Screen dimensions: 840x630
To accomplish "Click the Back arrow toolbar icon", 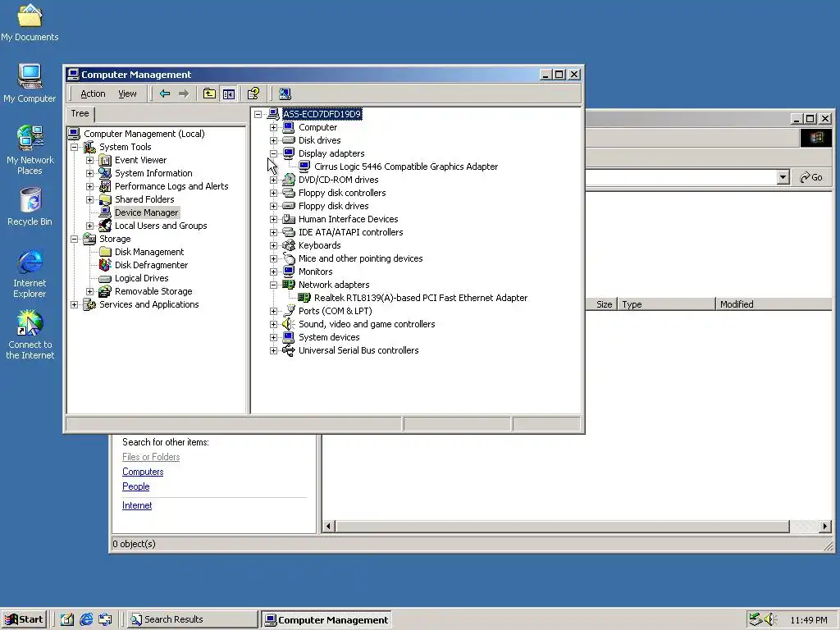I will pos(165,94).
